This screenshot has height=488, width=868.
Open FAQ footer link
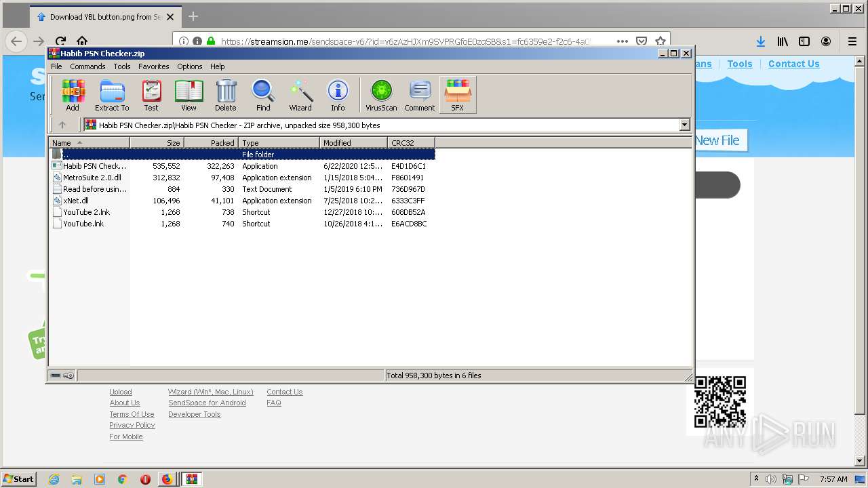point(274,403)
